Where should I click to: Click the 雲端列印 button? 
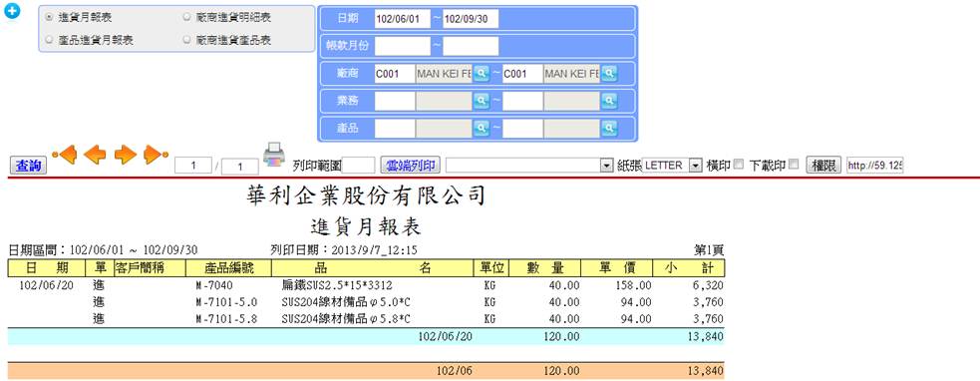(x=411, y=166)
